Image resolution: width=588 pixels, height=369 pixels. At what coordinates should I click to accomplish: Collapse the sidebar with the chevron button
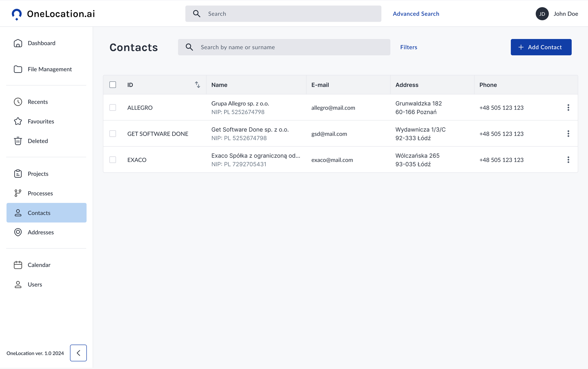tap(79, 353)
